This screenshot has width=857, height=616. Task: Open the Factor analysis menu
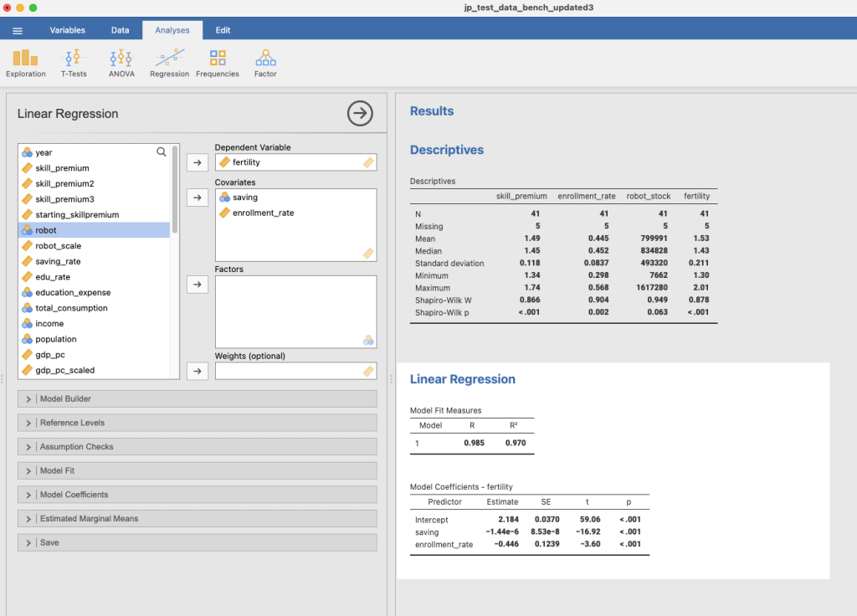(x=265, y=63)
